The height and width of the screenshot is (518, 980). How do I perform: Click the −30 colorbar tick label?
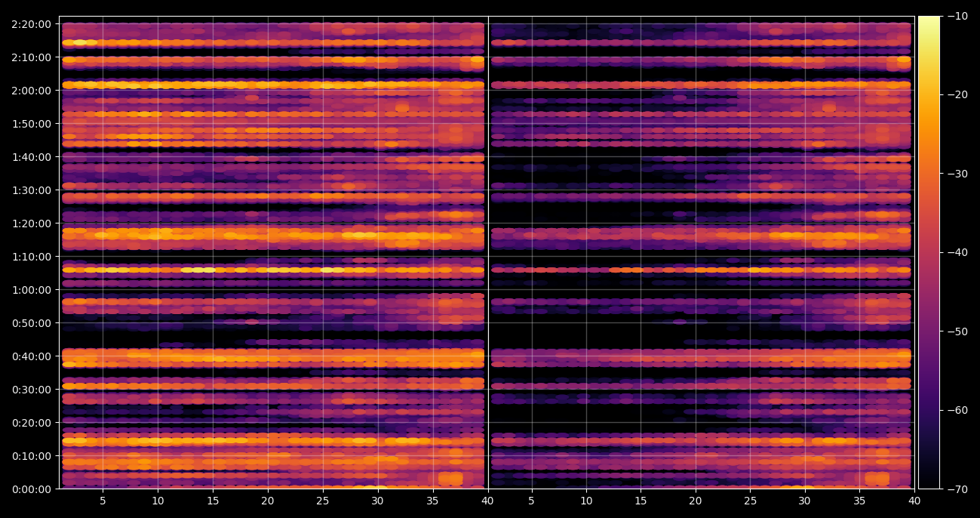(x=957, y=174)
